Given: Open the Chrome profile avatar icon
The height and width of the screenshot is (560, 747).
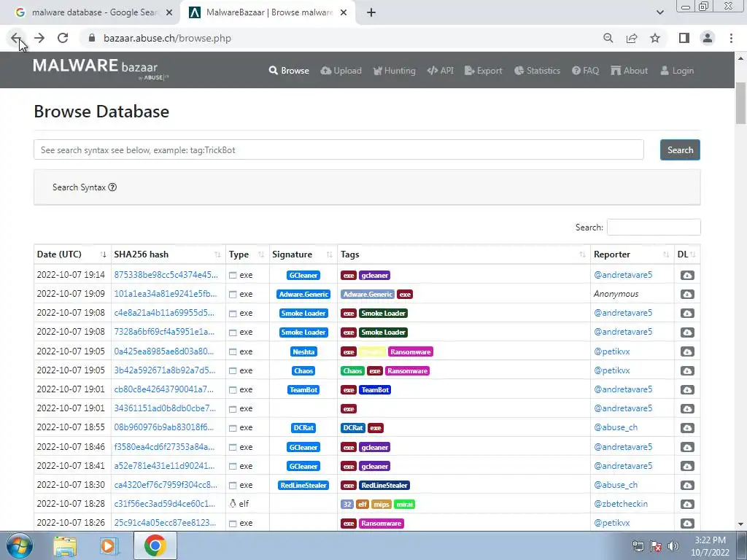Looking at the screenshot, I should (708, 38).
